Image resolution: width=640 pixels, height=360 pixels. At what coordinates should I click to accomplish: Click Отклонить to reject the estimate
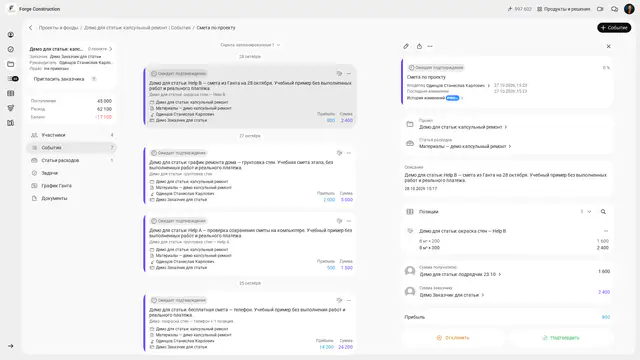453,338
